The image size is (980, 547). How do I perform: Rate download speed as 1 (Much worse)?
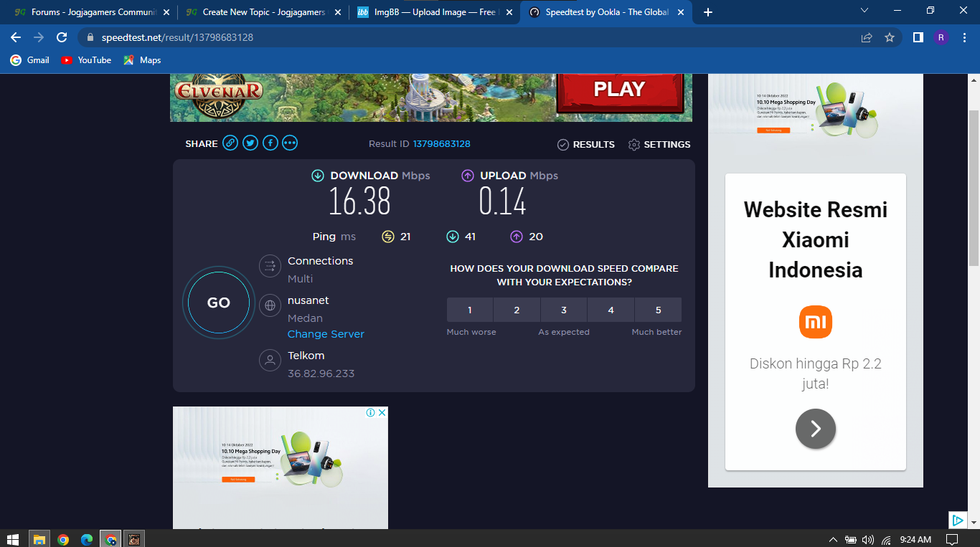[470, 310]
